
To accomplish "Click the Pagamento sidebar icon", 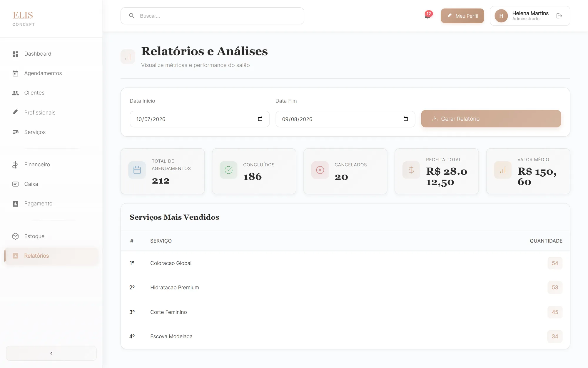I will click(16, 204).
